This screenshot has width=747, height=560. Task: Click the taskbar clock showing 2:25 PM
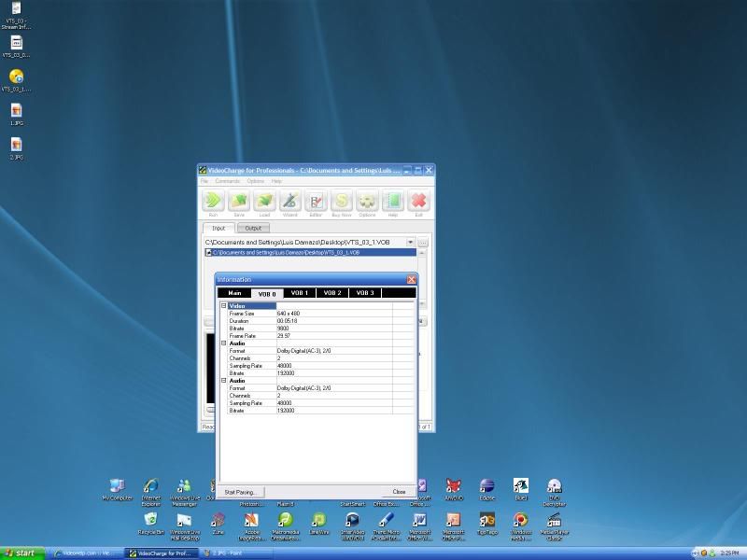click(729, 553)
